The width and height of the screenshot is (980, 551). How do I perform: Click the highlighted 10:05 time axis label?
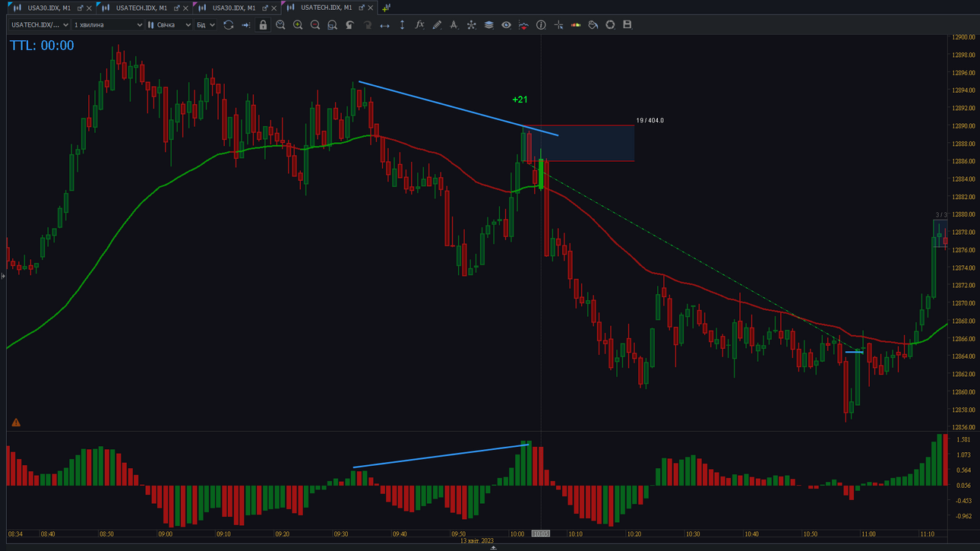coord(540,534)
